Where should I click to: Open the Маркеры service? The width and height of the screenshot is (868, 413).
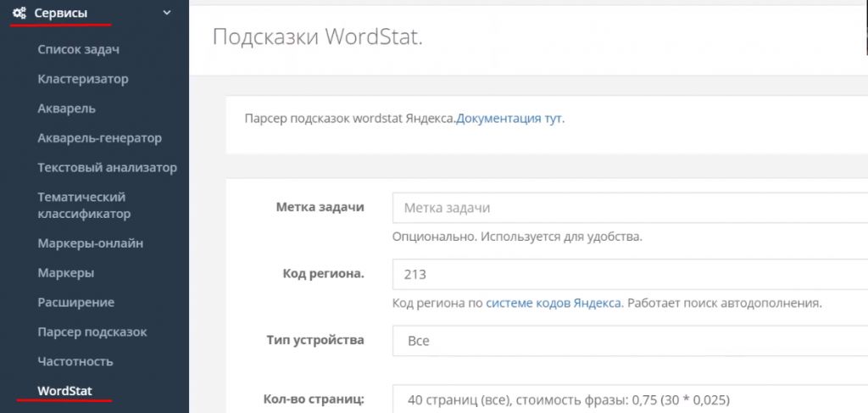pyautogui.click(x=66, y=273)
